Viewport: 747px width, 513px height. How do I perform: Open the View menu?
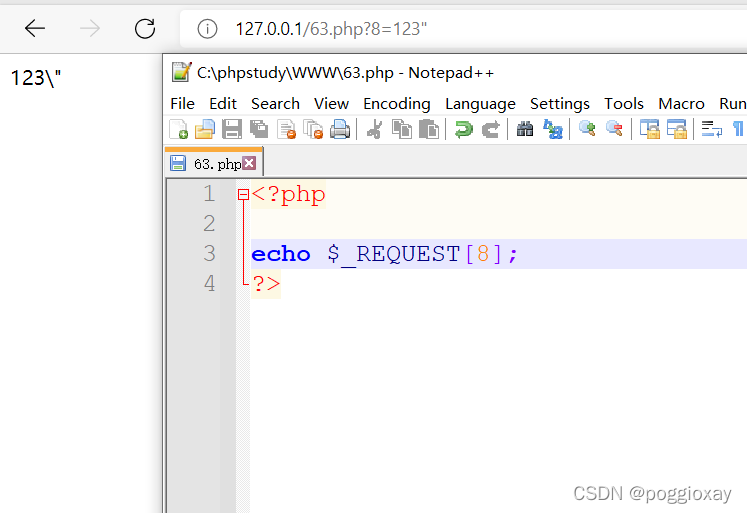point(331,103)
